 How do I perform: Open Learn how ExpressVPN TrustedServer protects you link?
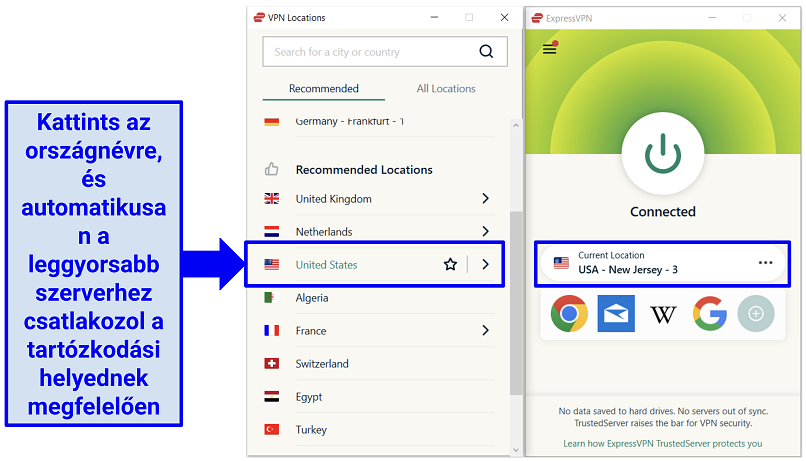[663, 444]
